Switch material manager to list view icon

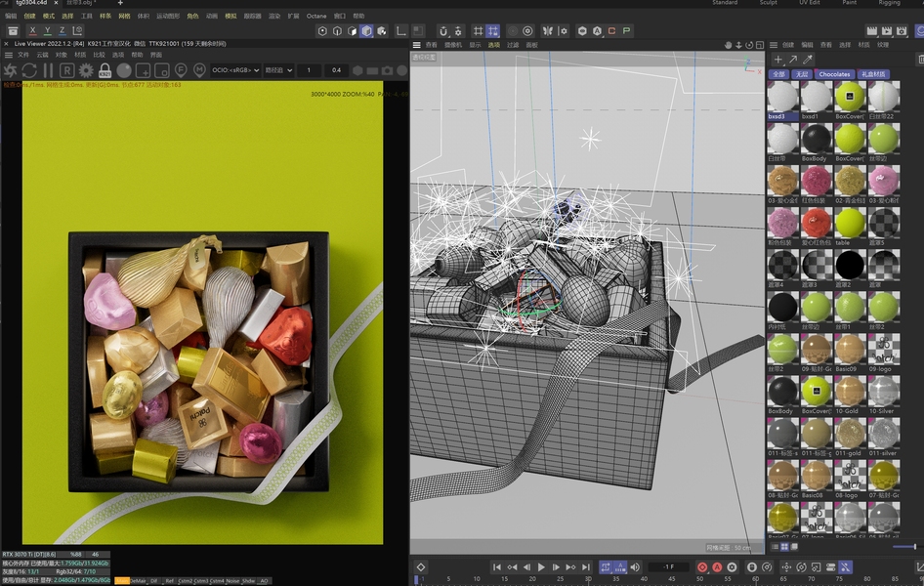(775, 547)
